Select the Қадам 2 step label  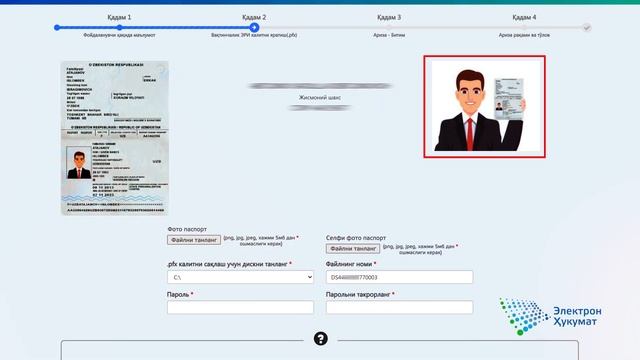pos(254,17)
